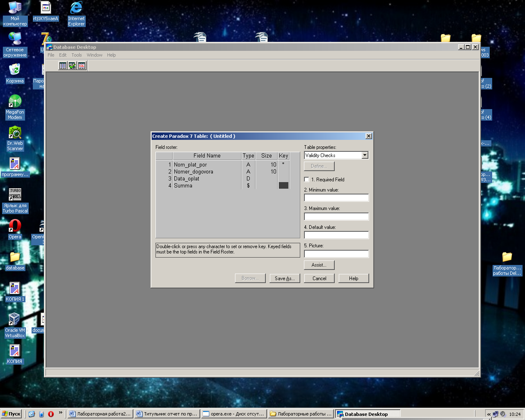The image size is (525, 420).
Task: Click the Assist... button
Action: [x=319, y=265]
